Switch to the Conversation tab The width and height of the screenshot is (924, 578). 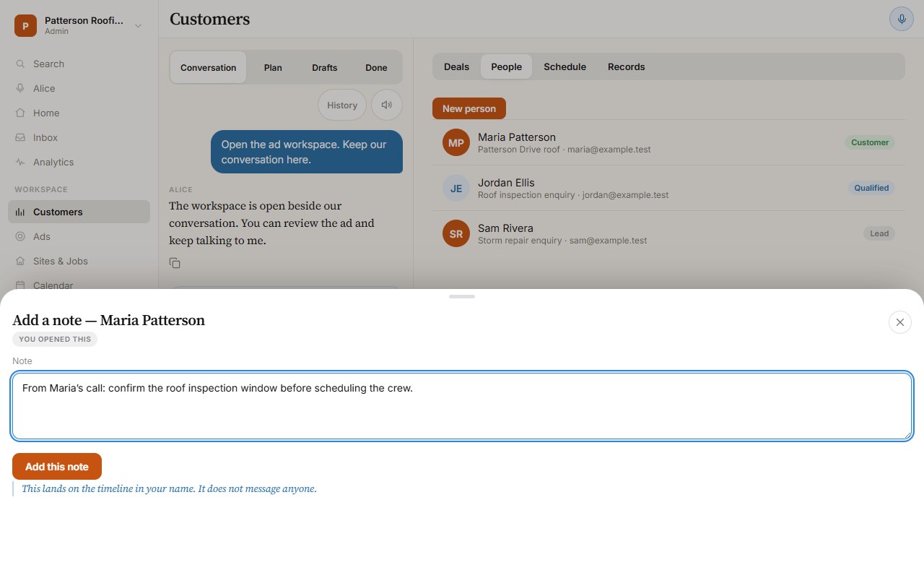pos(209,67)
